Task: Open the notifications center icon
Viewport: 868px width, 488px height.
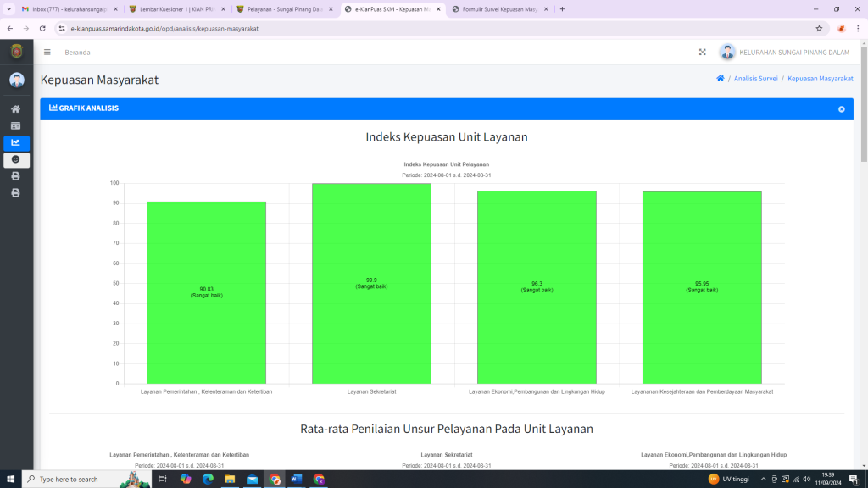Action: (x=854, y=480)
